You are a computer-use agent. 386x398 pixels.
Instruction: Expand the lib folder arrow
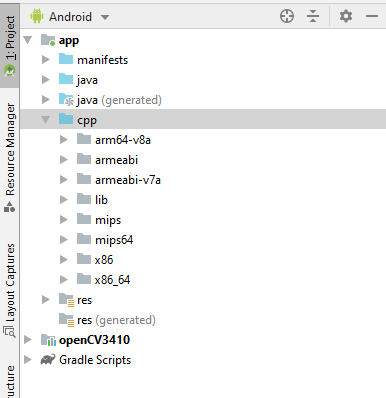[64, 200]
